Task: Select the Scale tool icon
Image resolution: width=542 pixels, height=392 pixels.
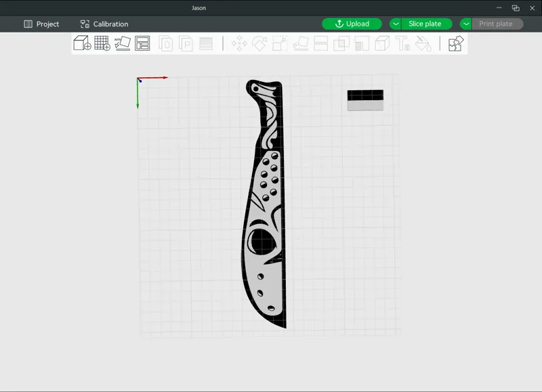Action: [x=280, y=44]
